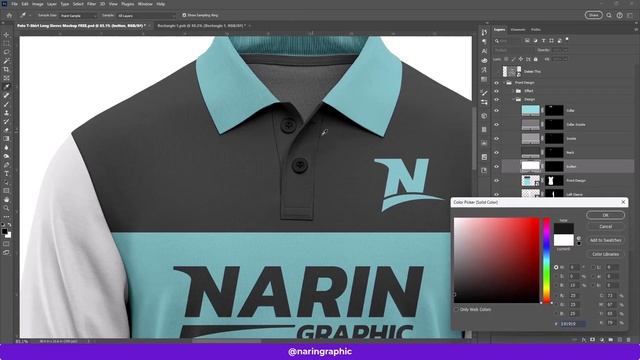Hide the Effect group layer
Viewport: 640px width, 360px height.
[496, 91]
